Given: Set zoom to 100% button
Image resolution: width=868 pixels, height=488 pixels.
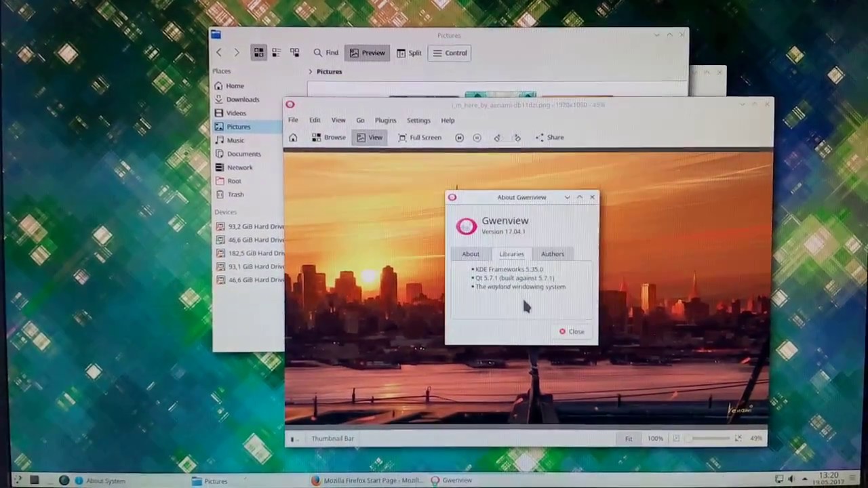Looking at the screenshot, I should tap(655, 439).
